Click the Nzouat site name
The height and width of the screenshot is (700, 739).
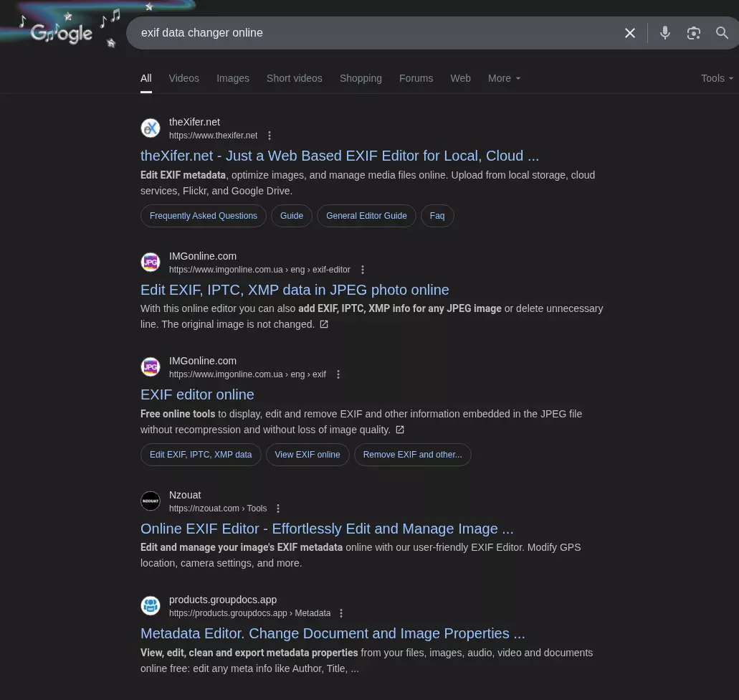pos(185,496)
